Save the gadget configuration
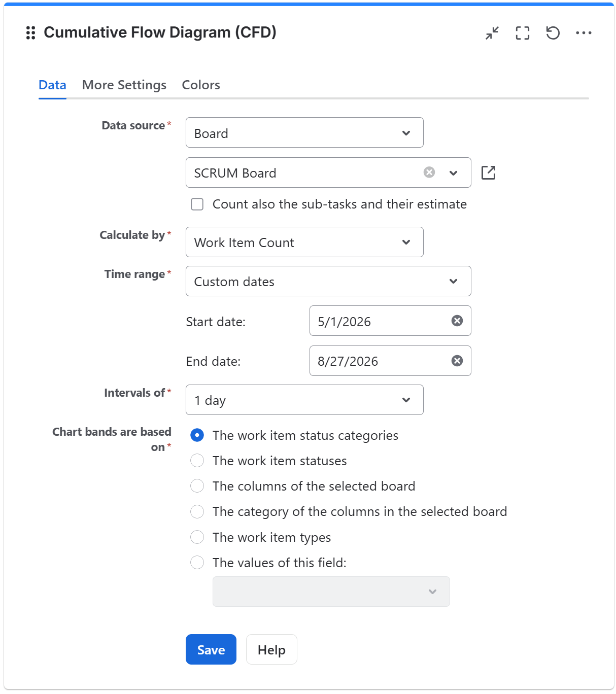 coord(211,649)
